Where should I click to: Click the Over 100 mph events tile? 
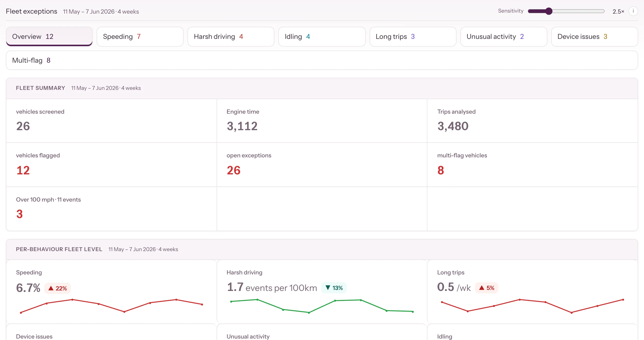point(111,209)
